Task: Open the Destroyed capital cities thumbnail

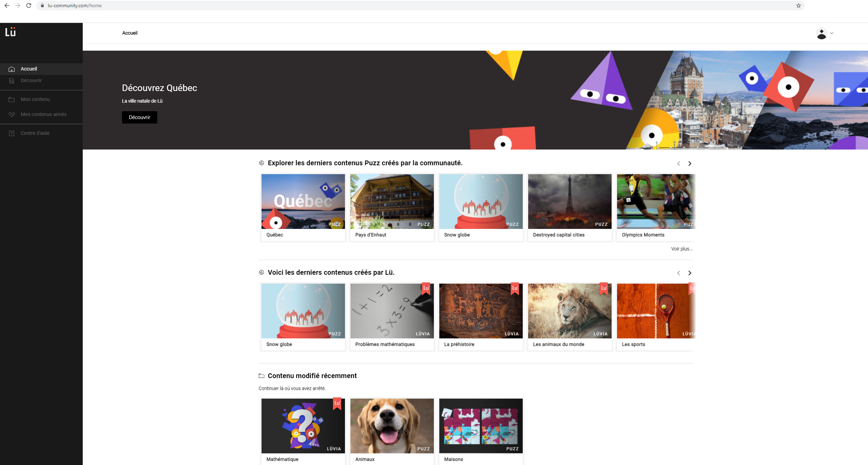Action: (x=570, y=202)
